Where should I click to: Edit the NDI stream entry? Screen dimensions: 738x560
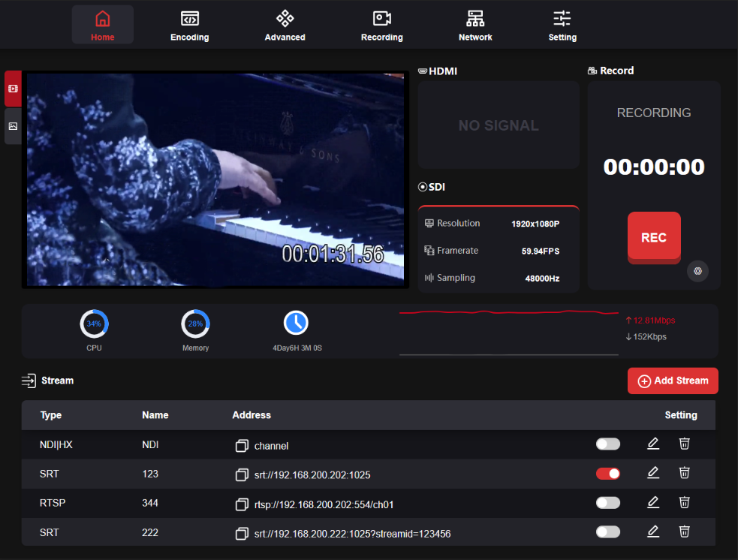tap(653, 444)
